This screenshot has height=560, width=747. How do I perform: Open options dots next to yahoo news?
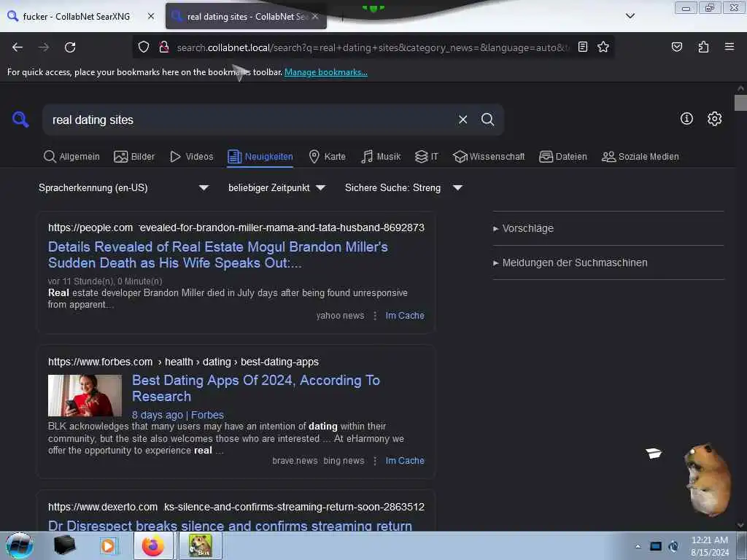(375, 316)
